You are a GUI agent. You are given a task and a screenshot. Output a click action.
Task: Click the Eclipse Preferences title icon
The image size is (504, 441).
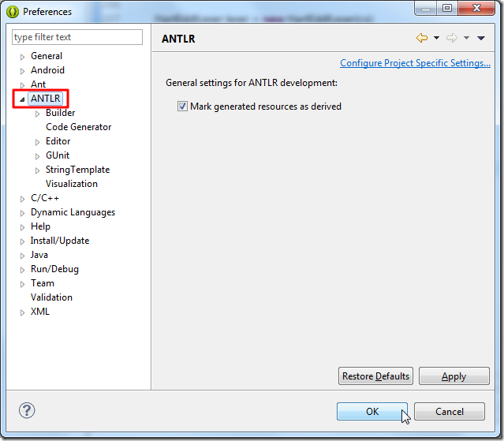[x=13, y=12]
